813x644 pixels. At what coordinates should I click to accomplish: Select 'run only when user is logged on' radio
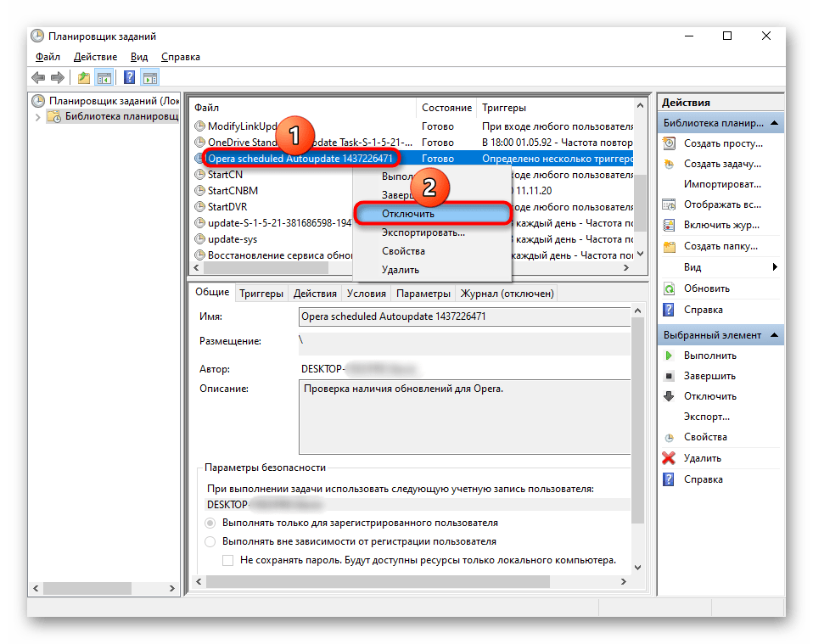[x=210, y=523]
